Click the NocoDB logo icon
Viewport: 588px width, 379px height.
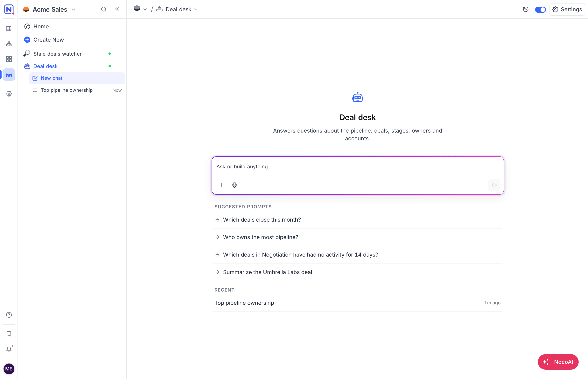9,9
